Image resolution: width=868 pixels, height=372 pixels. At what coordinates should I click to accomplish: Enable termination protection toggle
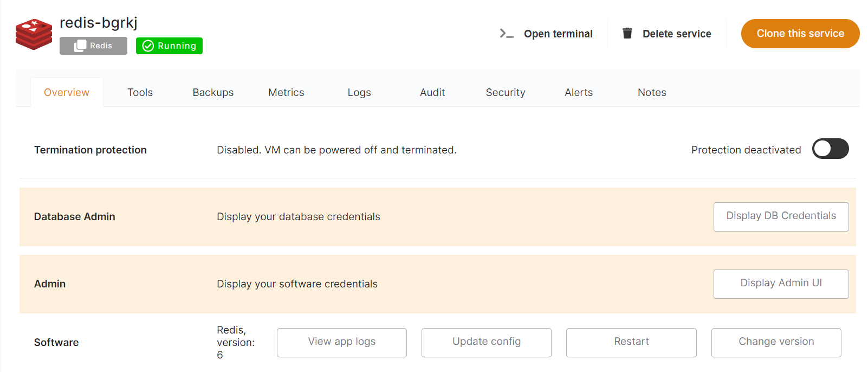point(830,149)
